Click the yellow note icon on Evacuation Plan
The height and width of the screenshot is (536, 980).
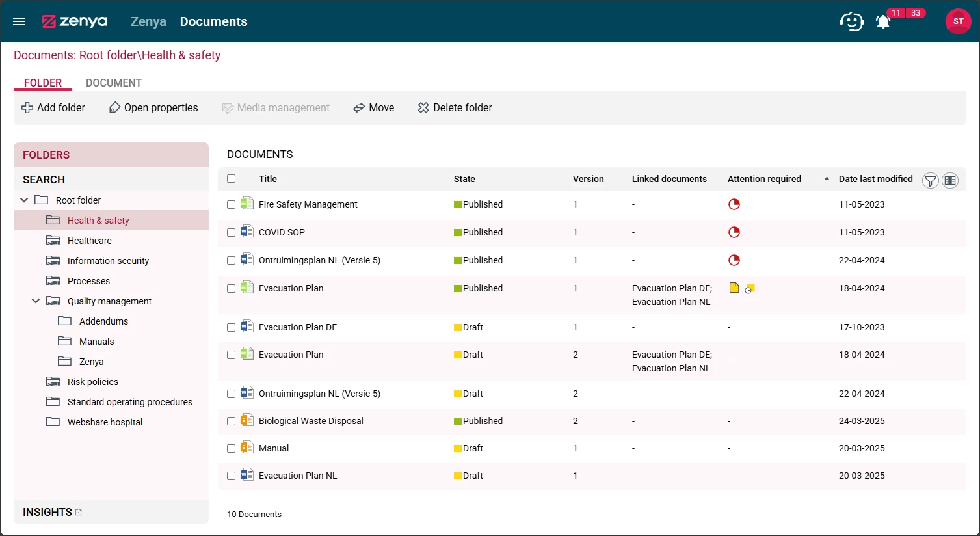coord(734,288)
